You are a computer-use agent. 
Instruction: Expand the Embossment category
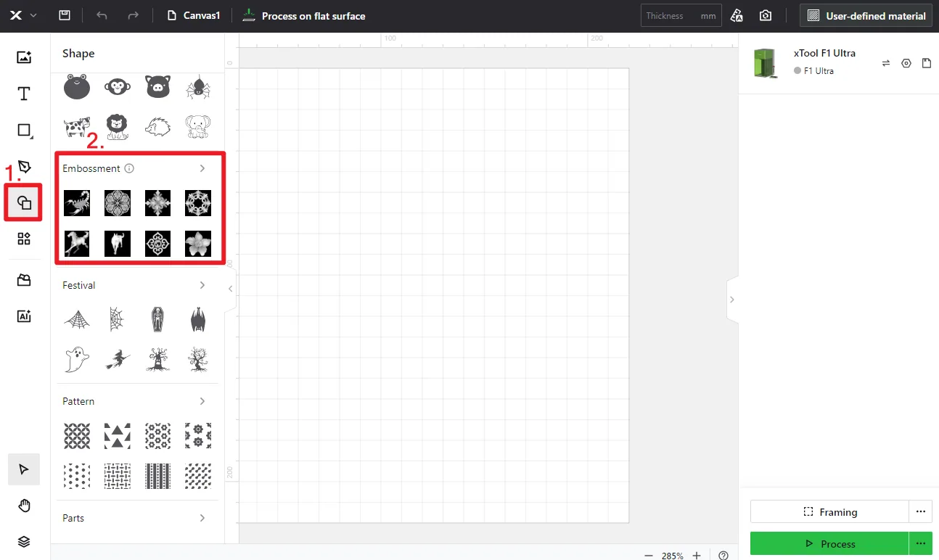point(202,168)
